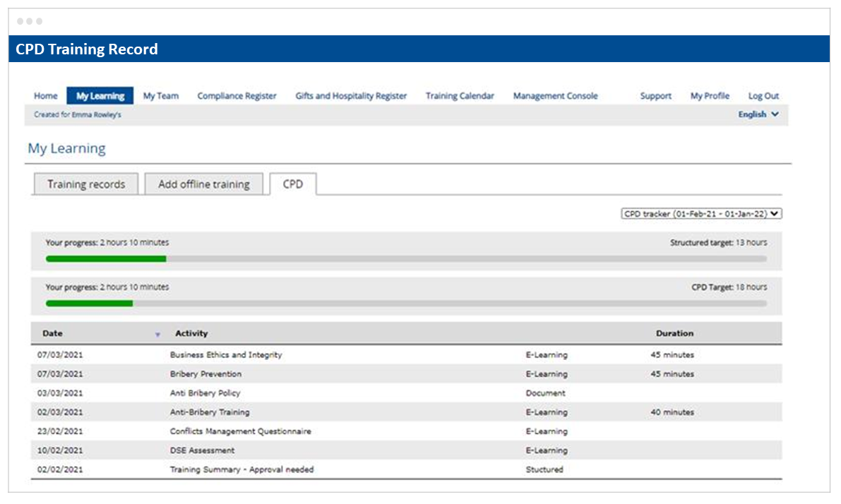Click the 02/03/2021 date cell
Viewport: 841px width, 504px height.
60,412
